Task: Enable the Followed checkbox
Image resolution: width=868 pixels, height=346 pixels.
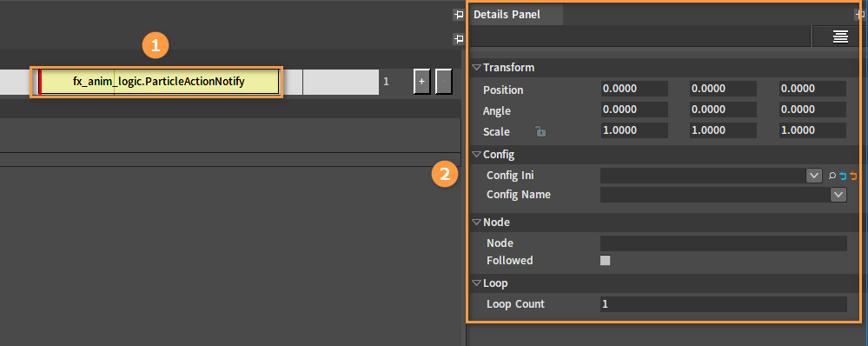Action: pos(605,260)
